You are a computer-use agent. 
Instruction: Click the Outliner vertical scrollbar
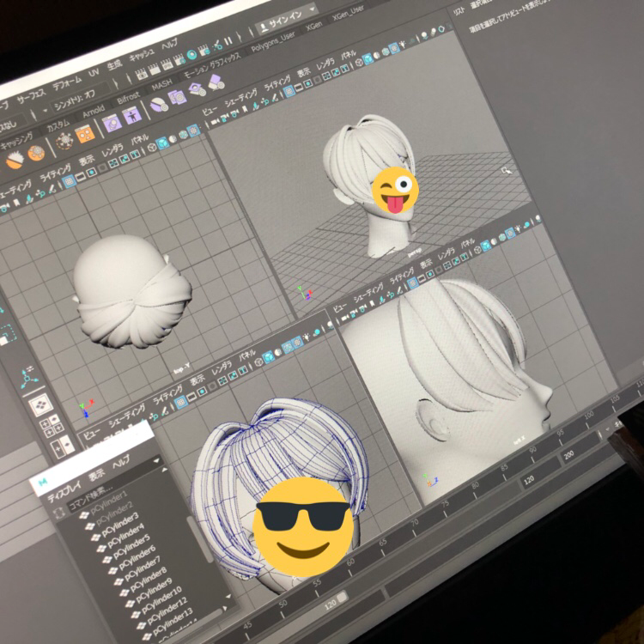click(200, 538)
